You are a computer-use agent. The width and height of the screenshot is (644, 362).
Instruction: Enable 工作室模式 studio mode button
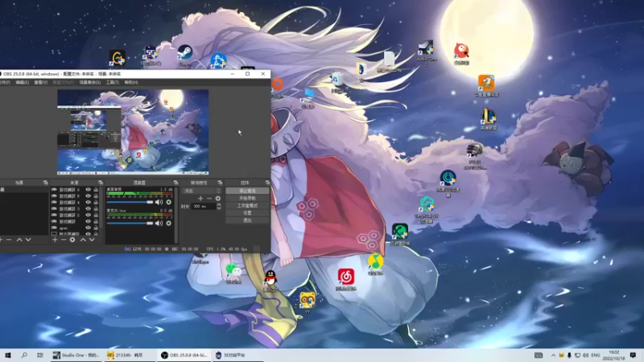pyautogui.click(x=247, y=206)
